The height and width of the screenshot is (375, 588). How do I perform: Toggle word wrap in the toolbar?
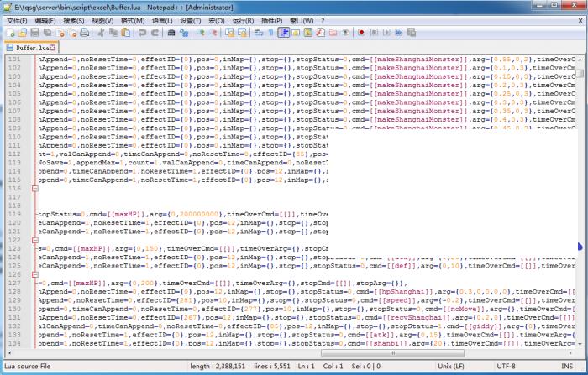(x=259, y=33)
